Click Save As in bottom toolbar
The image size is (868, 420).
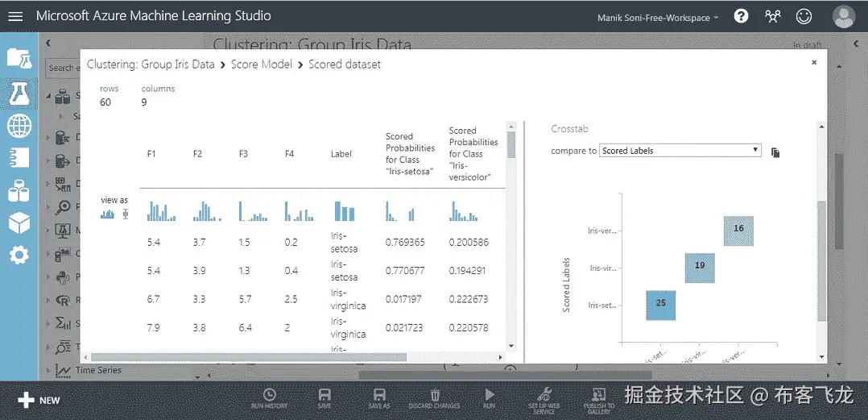pyautogui.click(x=379, y=399)
